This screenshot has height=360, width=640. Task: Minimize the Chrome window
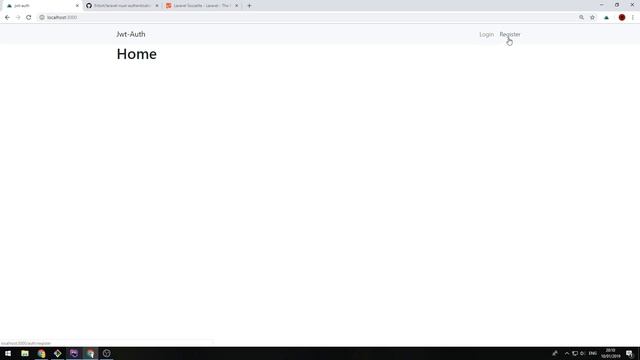coord(602,5)
